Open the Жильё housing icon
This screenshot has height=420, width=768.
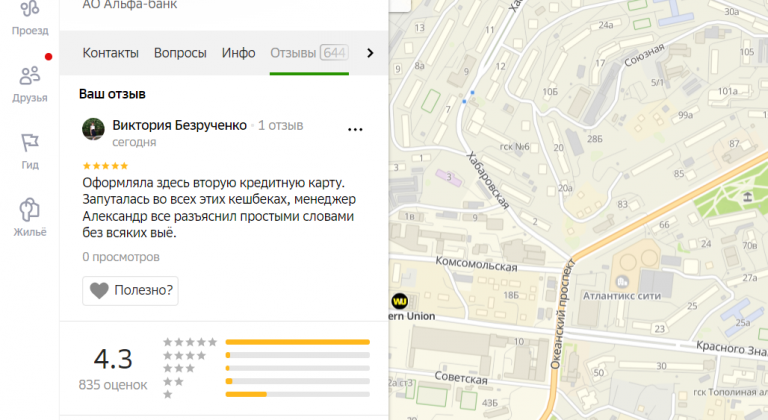pos(29,209)
